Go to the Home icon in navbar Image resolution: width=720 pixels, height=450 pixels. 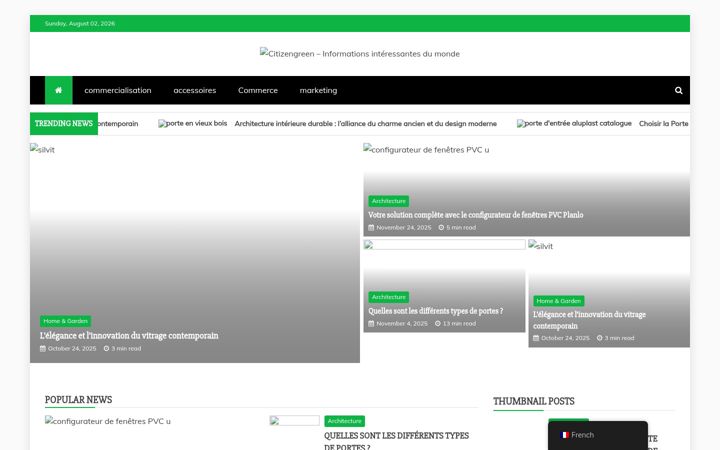coord(58,90)
